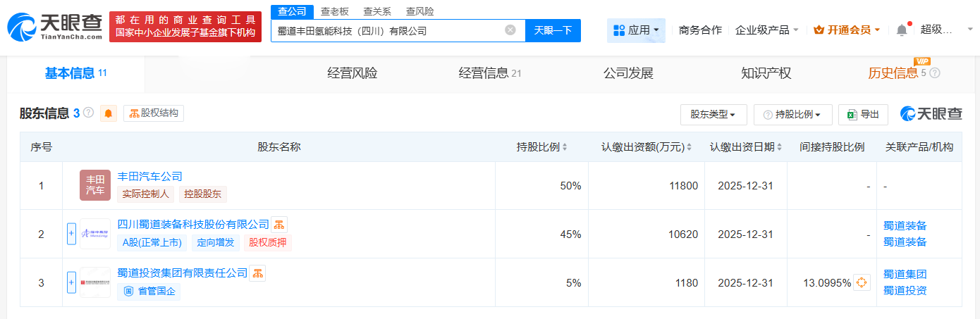Click the 四川蜀道装备 company logo thumbnail

tap(95, 234)
